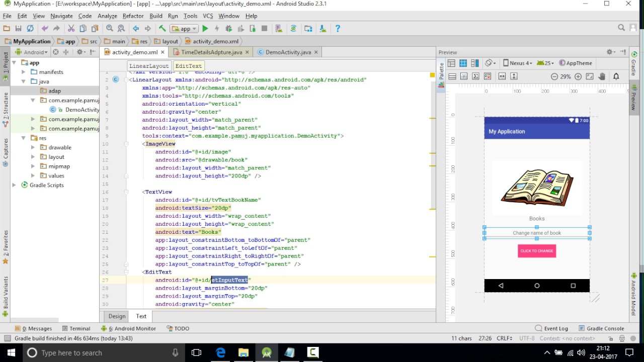Open the TODO panel button
644x362 pixels.
(178, 328)
